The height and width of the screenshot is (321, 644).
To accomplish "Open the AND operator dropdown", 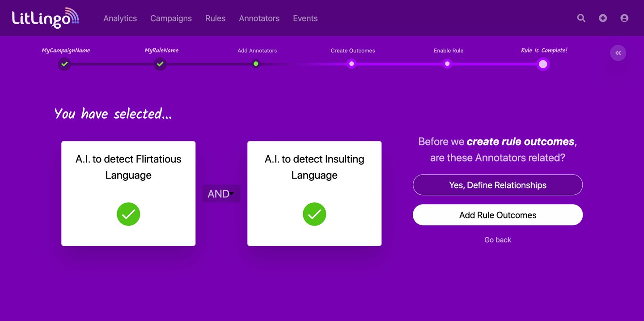I will [221, 194].
